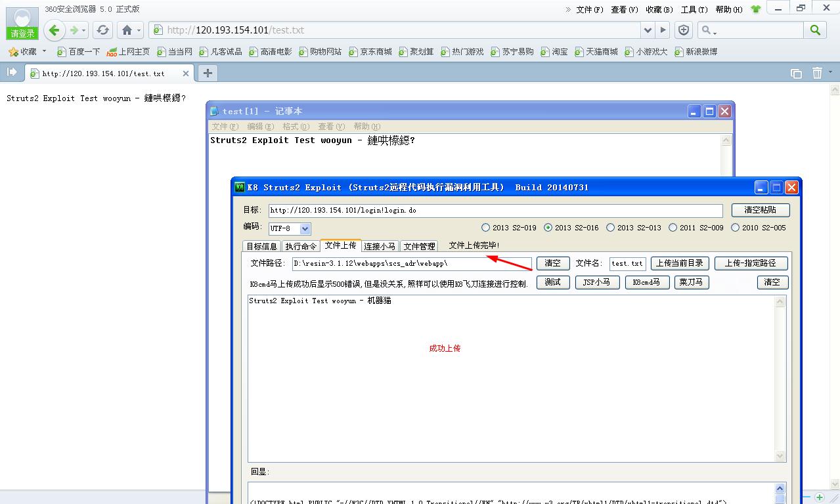Image resolution: width=840 pixels, height=504 pixels.
Task: Expand the home button dropdown arrow
Action: point(139,30)
